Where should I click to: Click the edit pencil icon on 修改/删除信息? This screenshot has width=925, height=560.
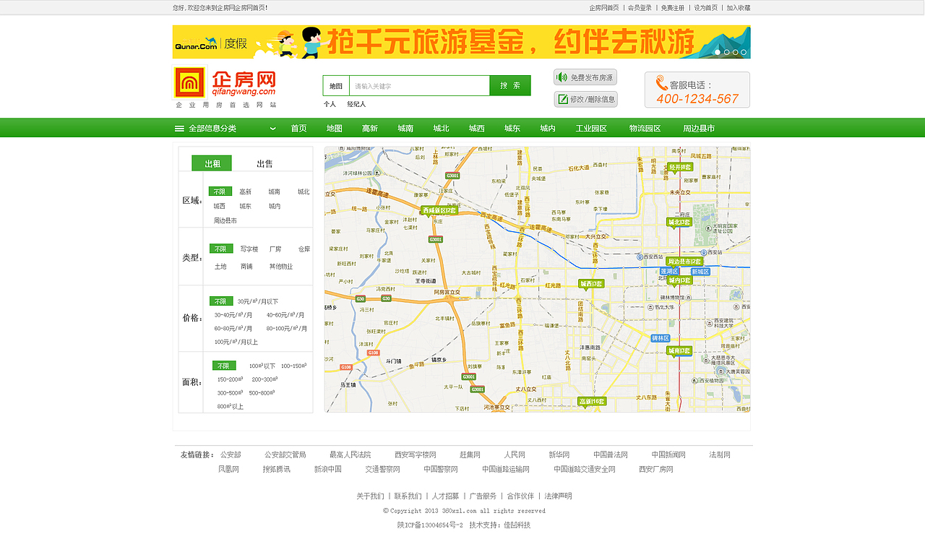click(563, 99)
